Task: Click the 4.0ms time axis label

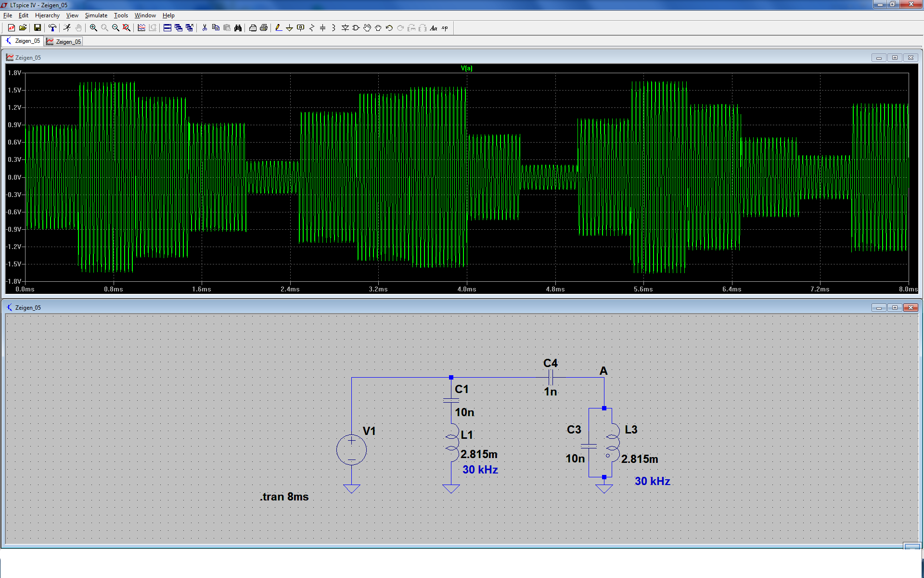Action: click(x=467, y=289)
